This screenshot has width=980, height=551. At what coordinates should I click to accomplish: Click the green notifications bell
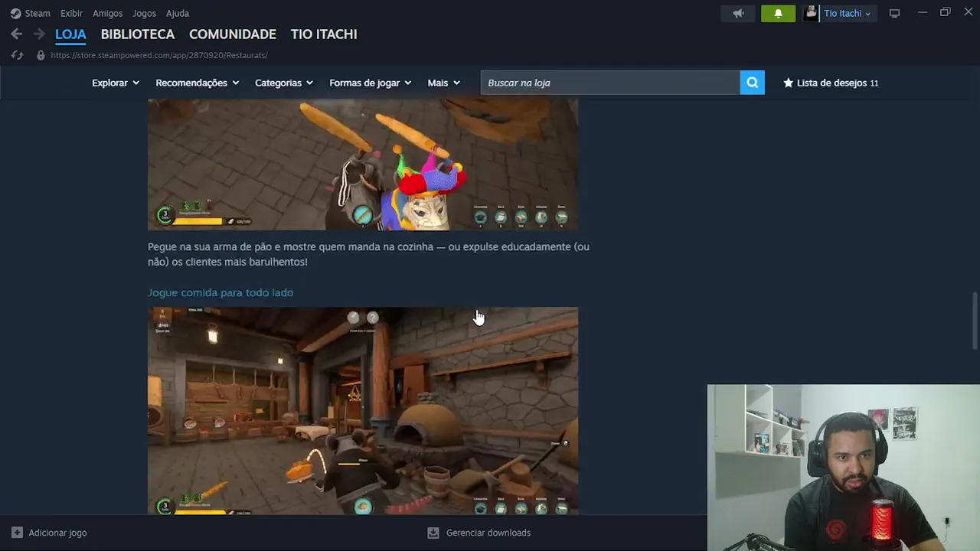pyautogui.click(x=778, y=13)
